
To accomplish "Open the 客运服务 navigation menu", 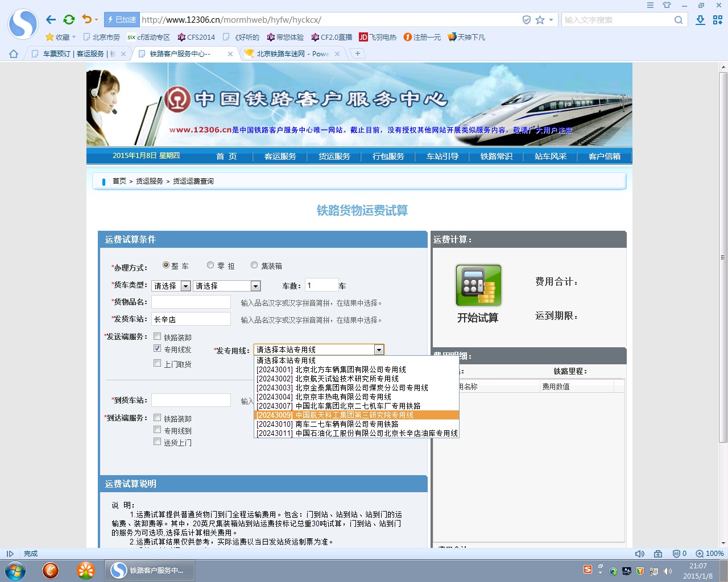I will coord(280,156).
